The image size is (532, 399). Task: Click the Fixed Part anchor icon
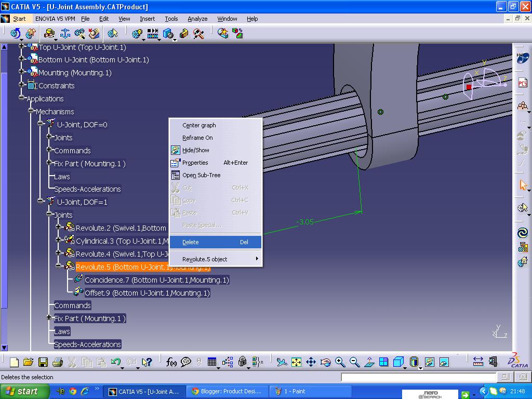(x=65, y=33)
